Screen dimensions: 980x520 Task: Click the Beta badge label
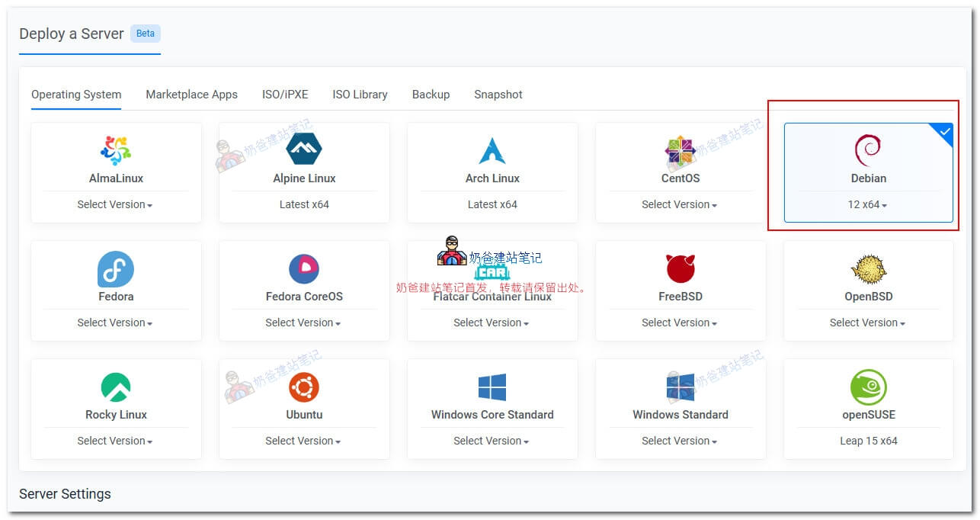click(145, 34)
